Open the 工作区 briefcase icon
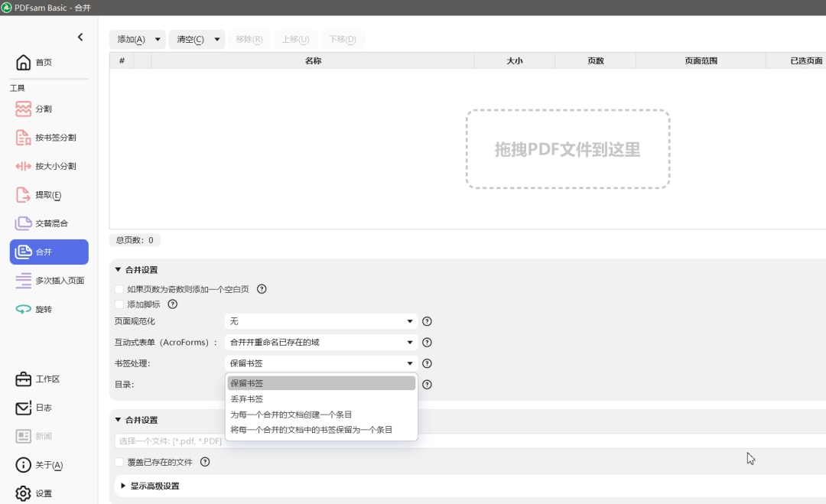Screen dimensions: 826x504 24,379
